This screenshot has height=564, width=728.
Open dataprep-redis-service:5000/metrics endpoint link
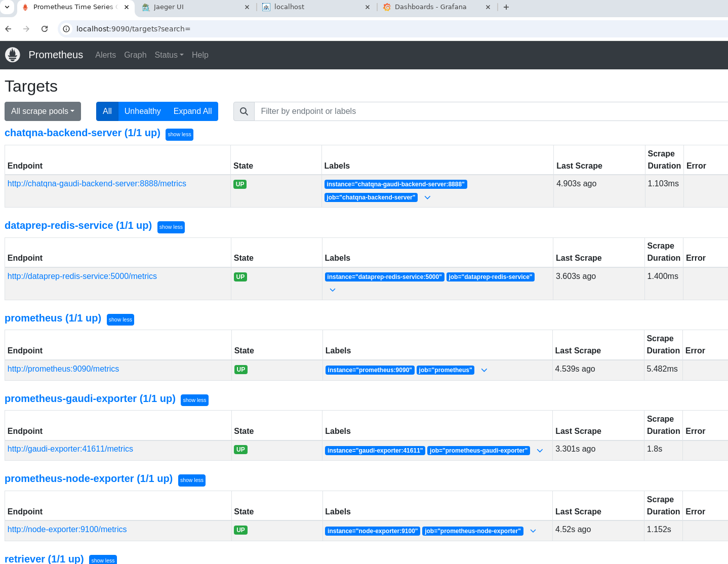pos(82,276)
